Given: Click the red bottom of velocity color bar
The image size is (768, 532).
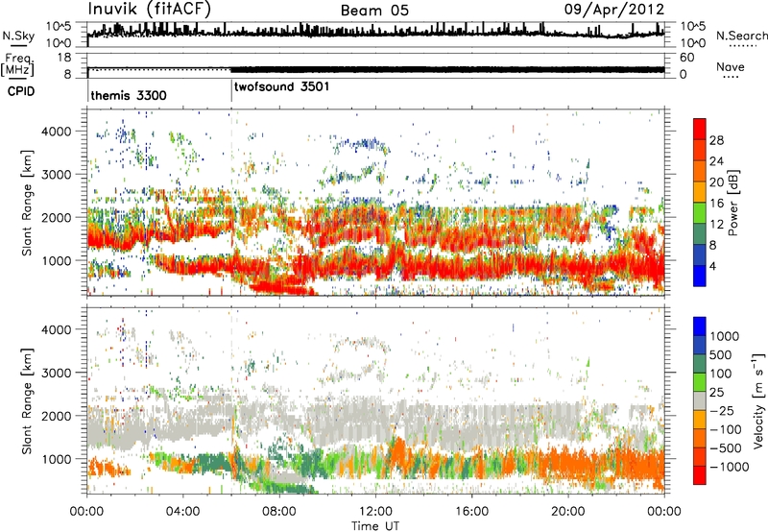Looking at the screenshot, I should (700, 475).
